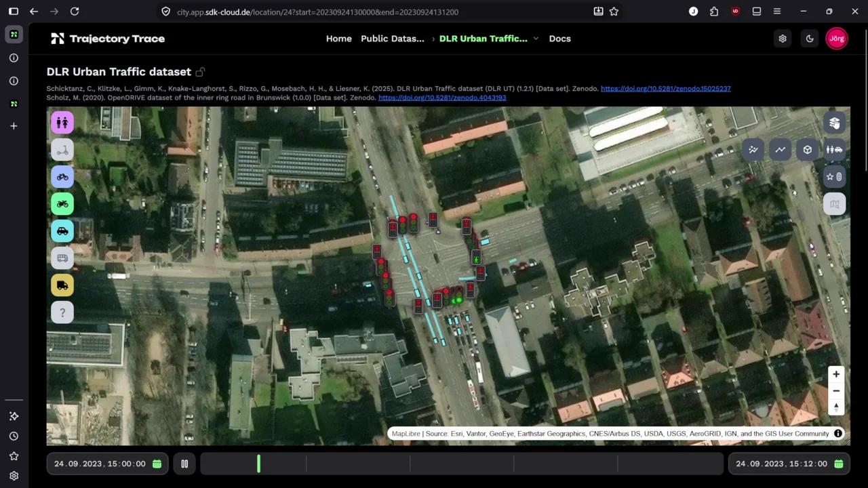Add a new item in the sidebar
Screen dimensions: 868x488
pyautogui.click(x=14, y=126)
